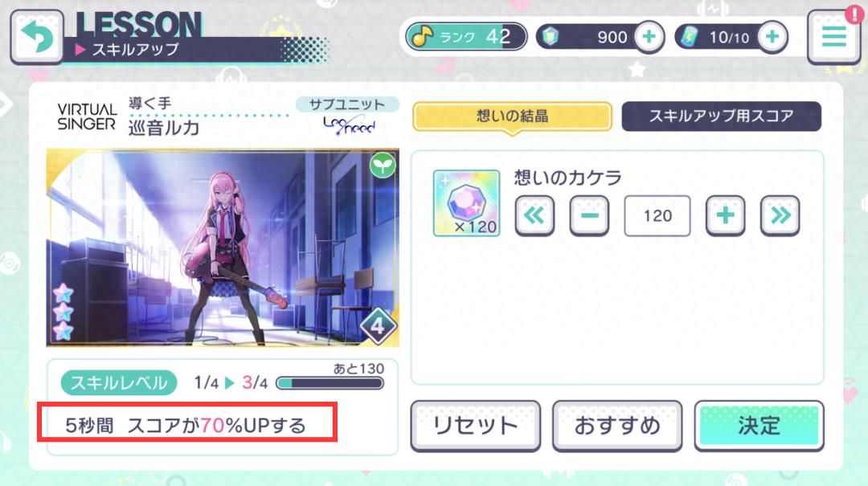Click the skill level progress bar
868x486 pixels.
click(330, 383)
